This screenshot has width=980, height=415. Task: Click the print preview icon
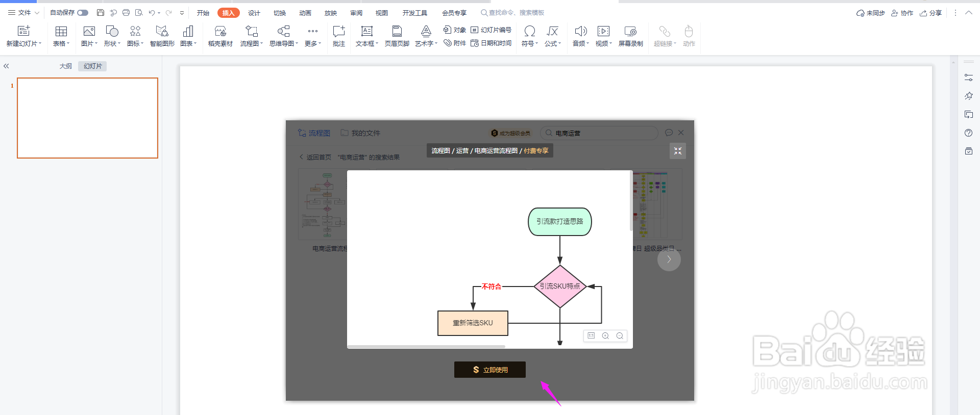139,13
